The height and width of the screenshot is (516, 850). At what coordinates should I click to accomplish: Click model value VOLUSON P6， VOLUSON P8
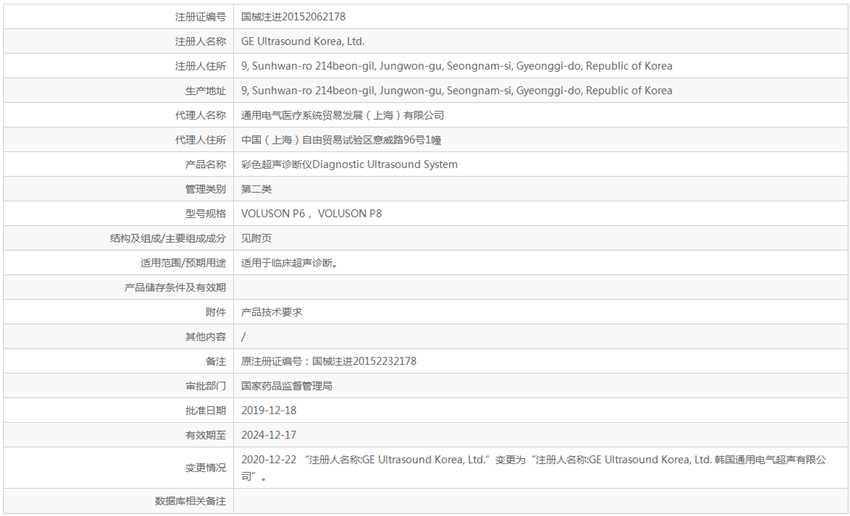(311, 214)
